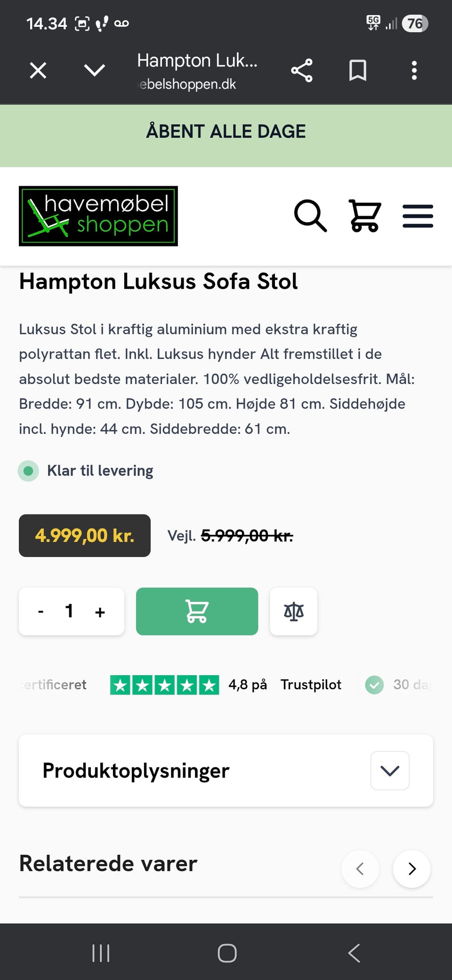The height and width of the screenshot is (980, 452).
Task: Open the hamburger navigation menu
Action: click(x=418, y=216)
